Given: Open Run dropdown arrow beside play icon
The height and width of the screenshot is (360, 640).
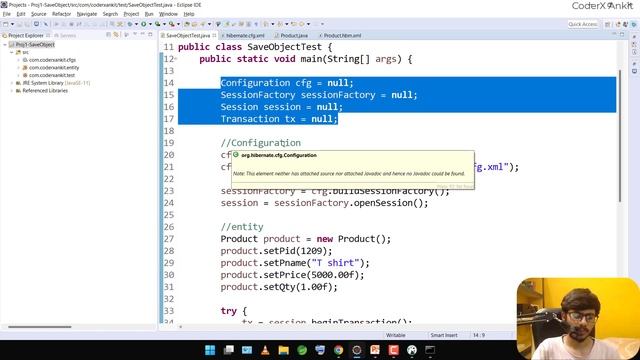Looking at the screenshot, I should pos(150,24).
